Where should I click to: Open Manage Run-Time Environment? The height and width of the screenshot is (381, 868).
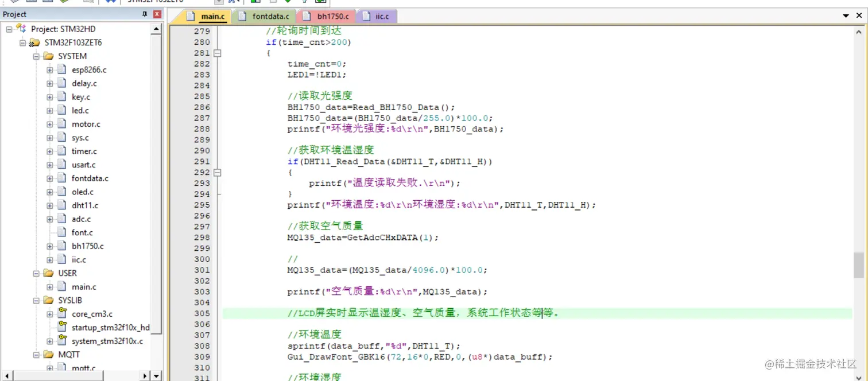[288, 2]
